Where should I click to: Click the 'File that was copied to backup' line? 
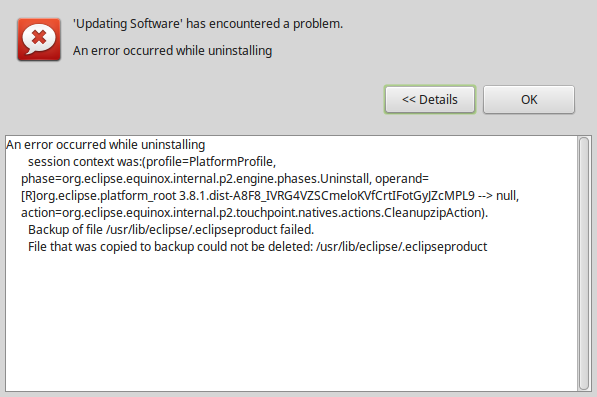(257, 247)
